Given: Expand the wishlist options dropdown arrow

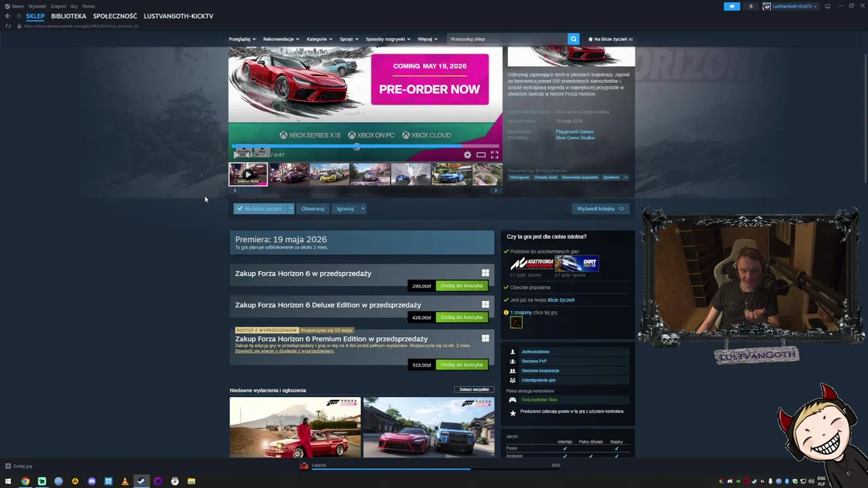Looking at the screenshot, I should (290, 209).
